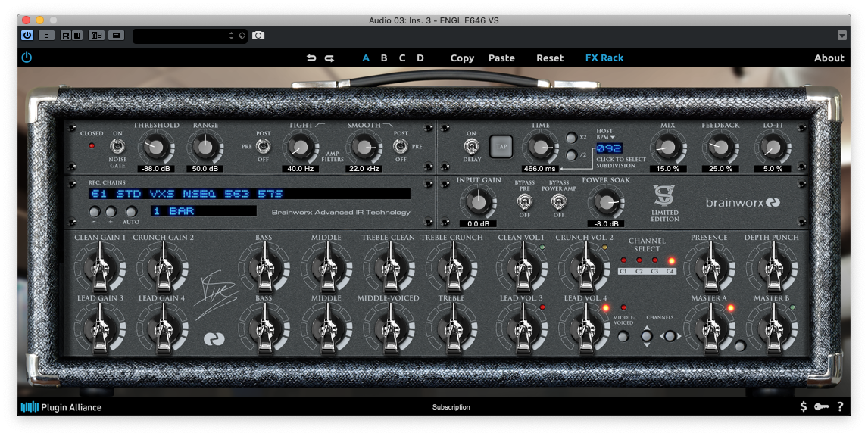The height and width of the screenshot is (436, 868).
Task: Click the bypass effect icon in host toolbar
Action: 46,36
